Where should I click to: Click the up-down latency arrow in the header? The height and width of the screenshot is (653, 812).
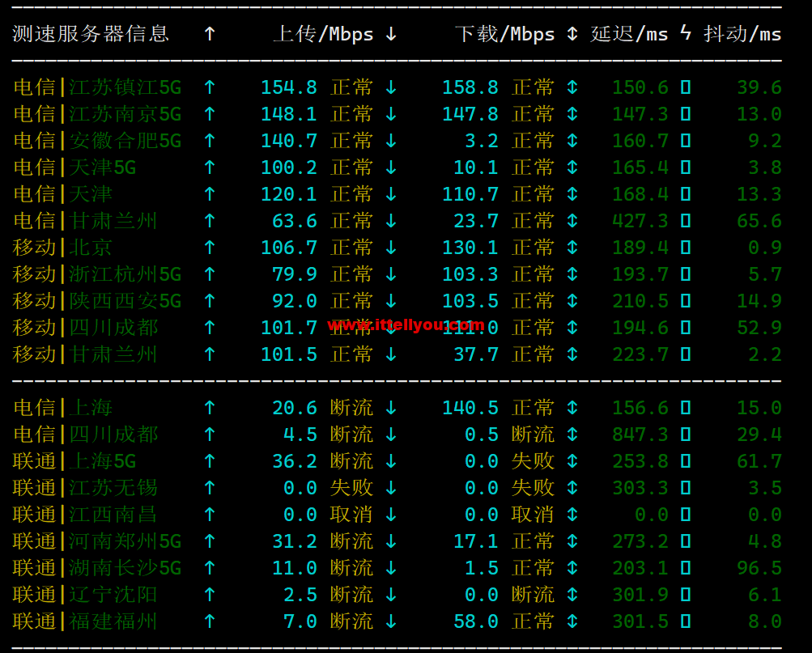pos(572,34)
